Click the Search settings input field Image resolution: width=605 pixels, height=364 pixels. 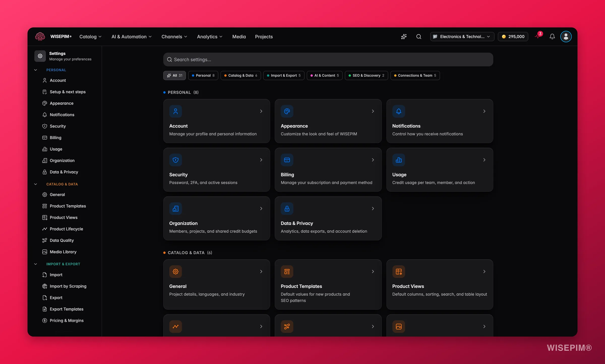tap(328, 59)
